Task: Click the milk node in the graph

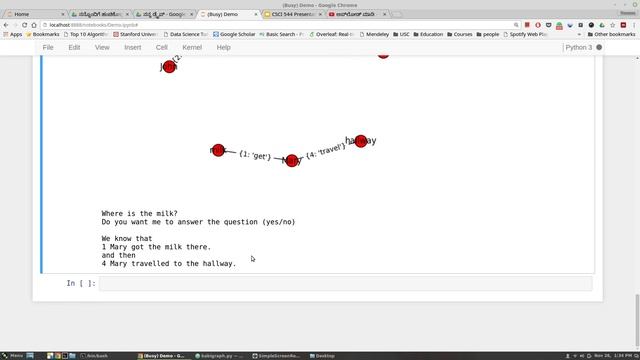Action: point(218,150)
